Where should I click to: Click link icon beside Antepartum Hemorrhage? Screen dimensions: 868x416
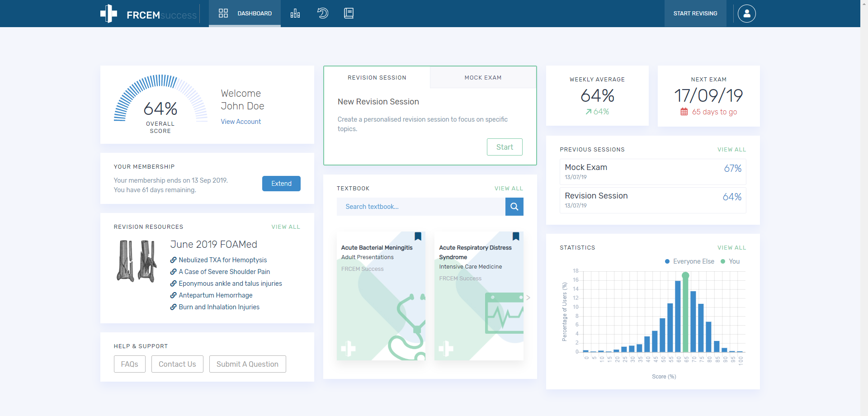tap(173, 295)
